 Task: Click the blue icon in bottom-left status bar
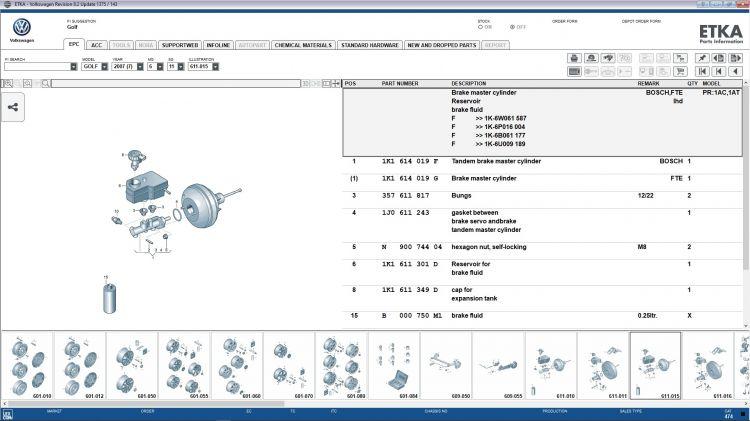tap(7, 415)
